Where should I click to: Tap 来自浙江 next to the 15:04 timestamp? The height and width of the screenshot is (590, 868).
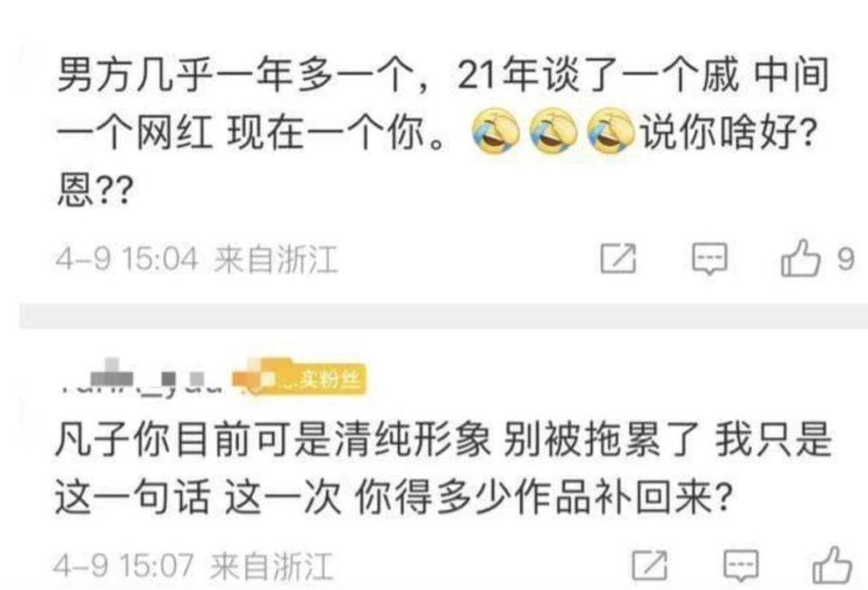pyautogui.click(x=276, y=260)
